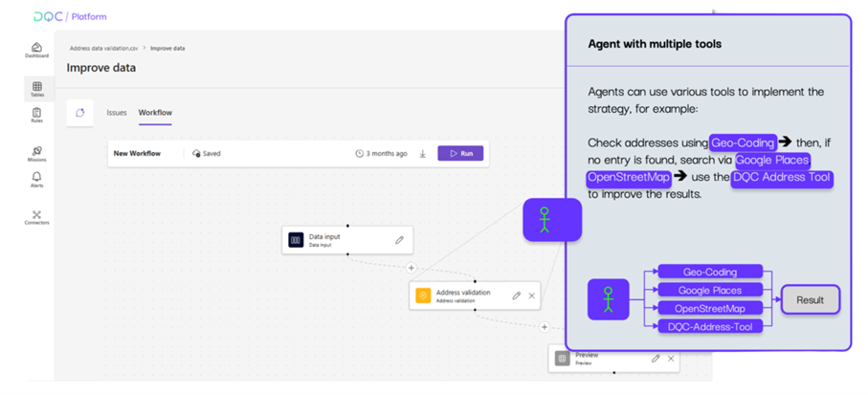Click the refresh icon beside Issues tab
Screen dimensions: 868x394
pyautogui.click(x=79, y=113)
